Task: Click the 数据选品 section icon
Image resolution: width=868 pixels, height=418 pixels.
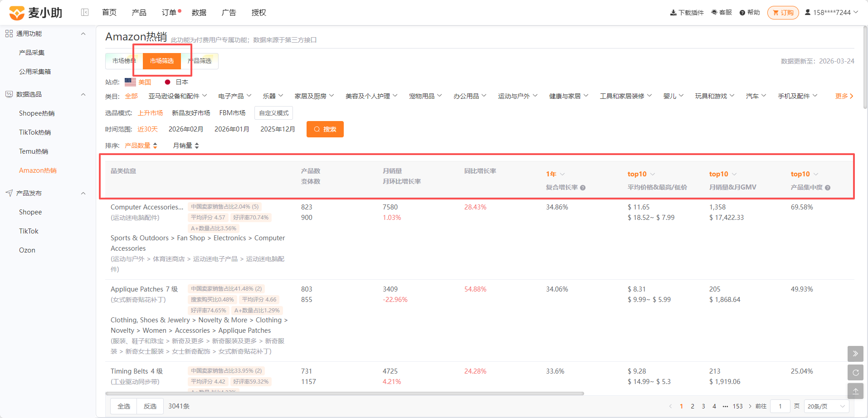Action: tap(9, 94)
